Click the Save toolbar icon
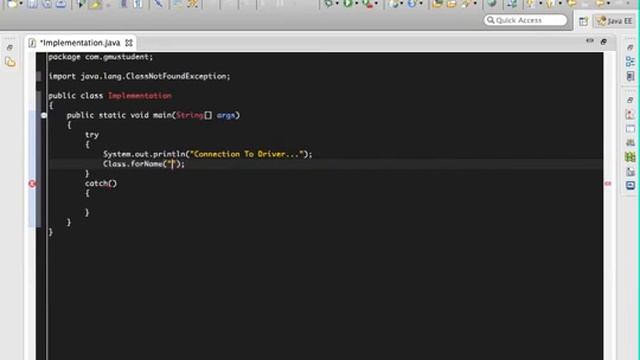 pyautogui.click(x=33, y=4)
